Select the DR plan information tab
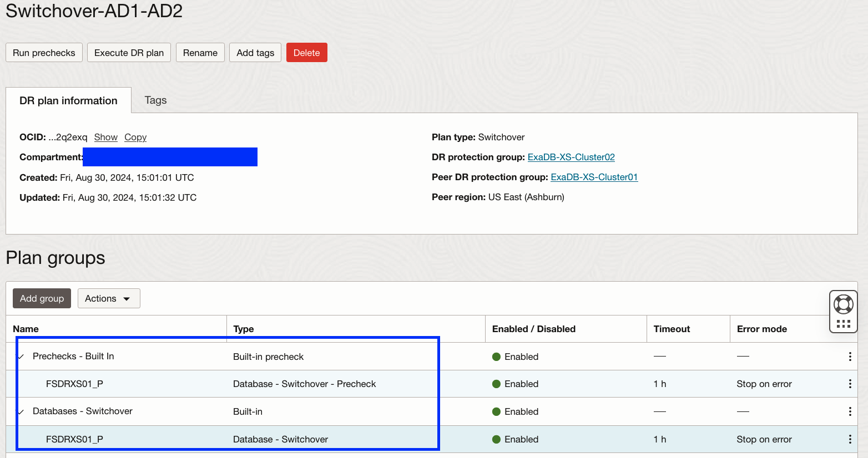 pos(68,100)
